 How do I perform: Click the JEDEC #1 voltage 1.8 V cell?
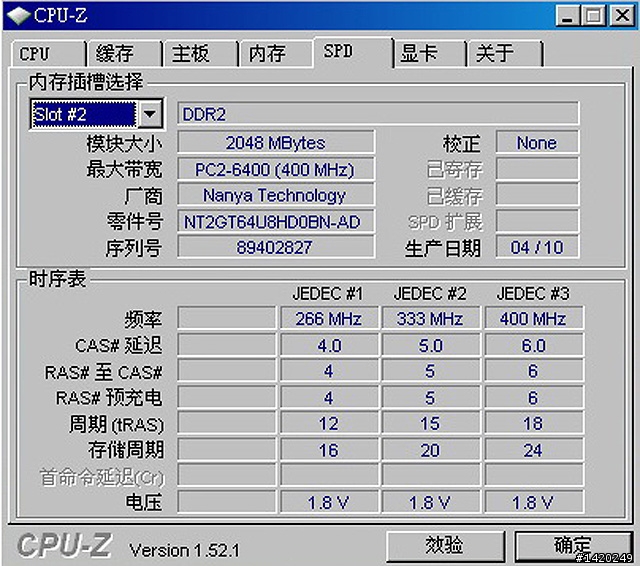[x=329, y=502]
